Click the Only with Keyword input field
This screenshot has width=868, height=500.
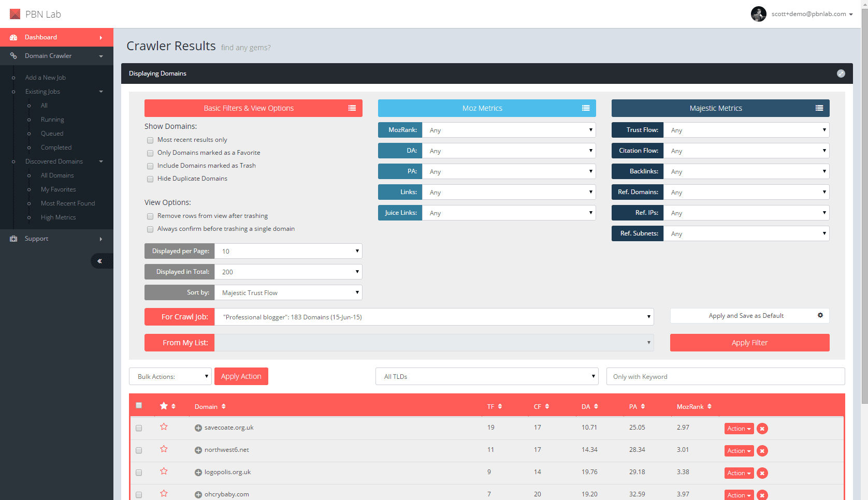(x=725, y=377)
